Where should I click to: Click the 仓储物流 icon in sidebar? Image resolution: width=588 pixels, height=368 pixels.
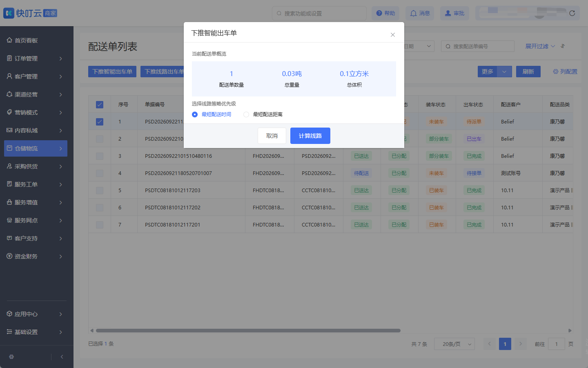pyautogui.click(x=9, y=148)
